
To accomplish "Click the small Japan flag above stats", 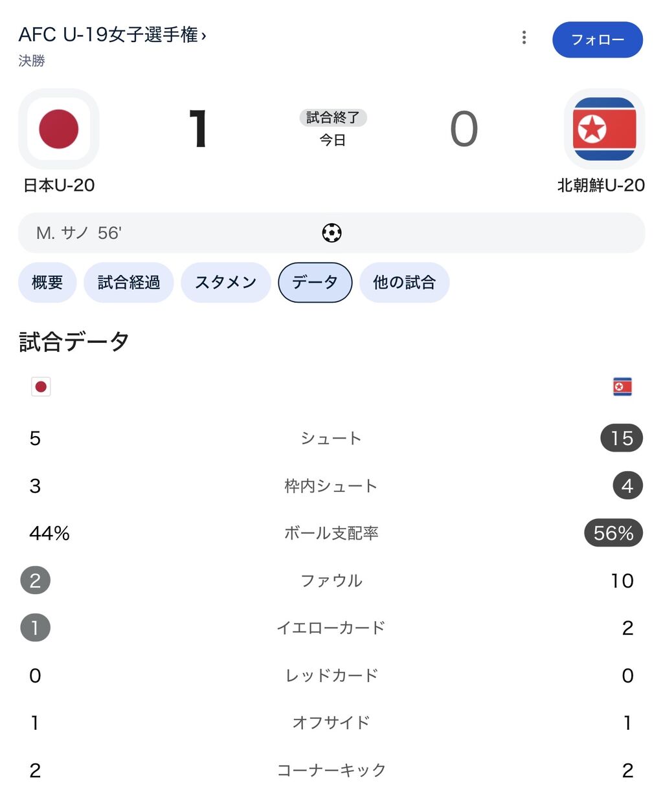I will (41, 387).
